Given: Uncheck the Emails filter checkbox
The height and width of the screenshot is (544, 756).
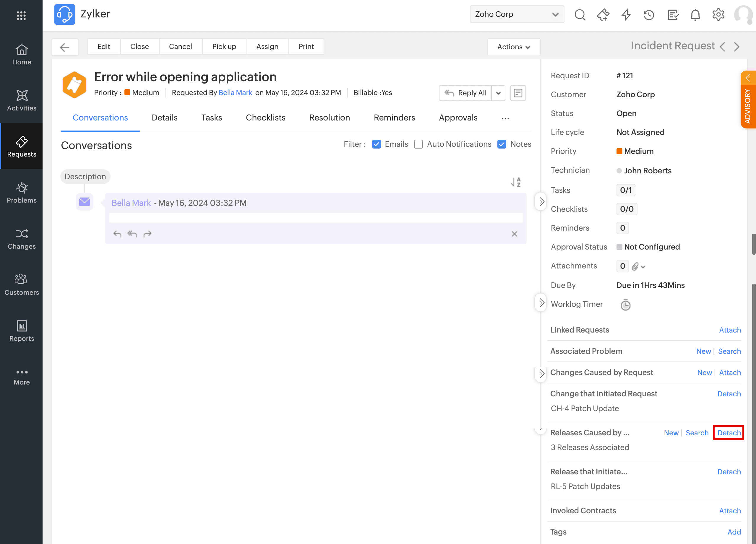Looking at the screenshot, I should (x=376, y=144).
